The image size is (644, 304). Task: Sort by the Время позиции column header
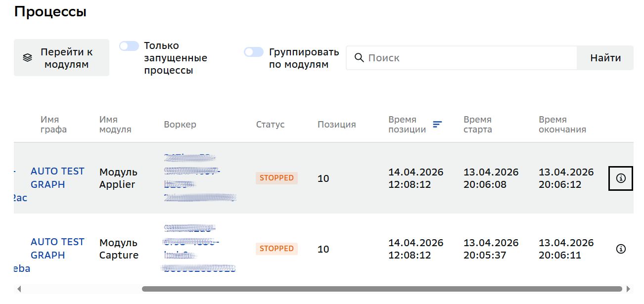click(407, 125)
